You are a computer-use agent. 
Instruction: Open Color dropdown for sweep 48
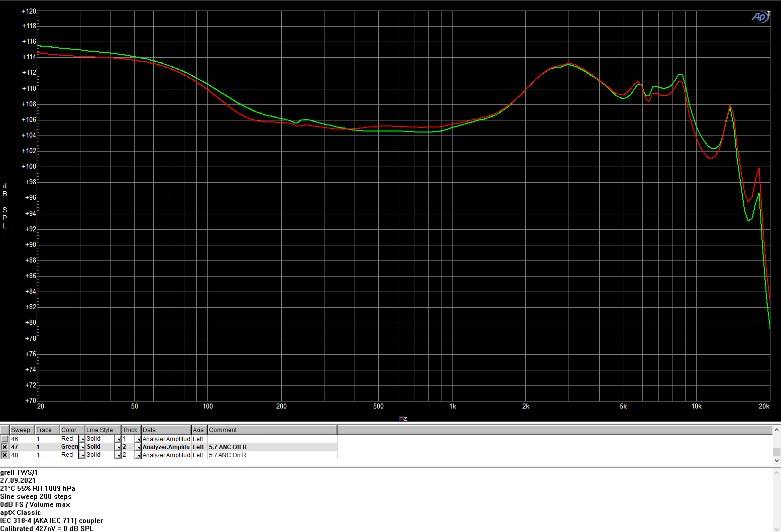point(82,455)
